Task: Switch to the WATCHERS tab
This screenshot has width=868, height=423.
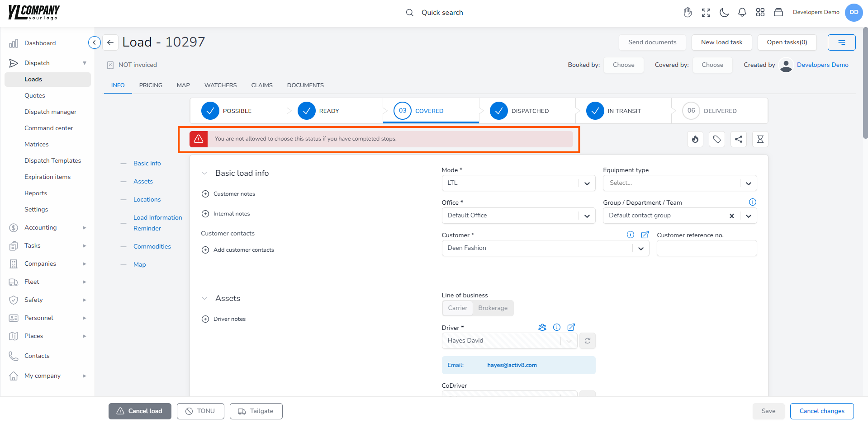Action: tap(220, 85)
